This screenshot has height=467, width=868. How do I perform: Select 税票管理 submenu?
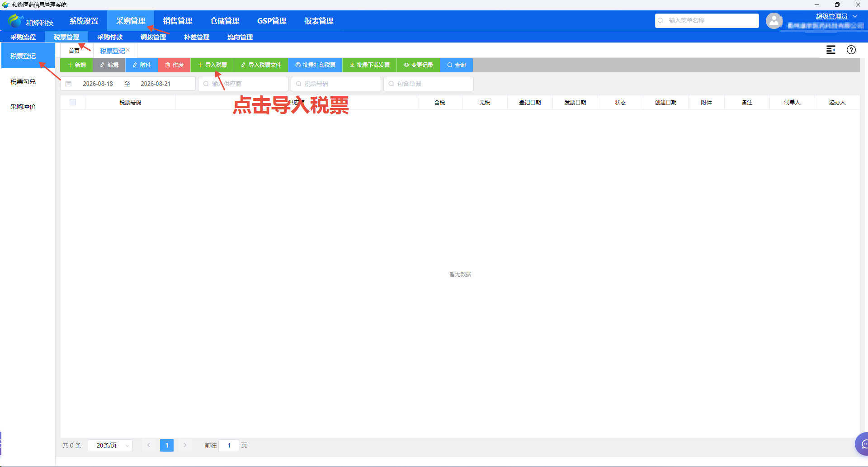click(66, 37)
